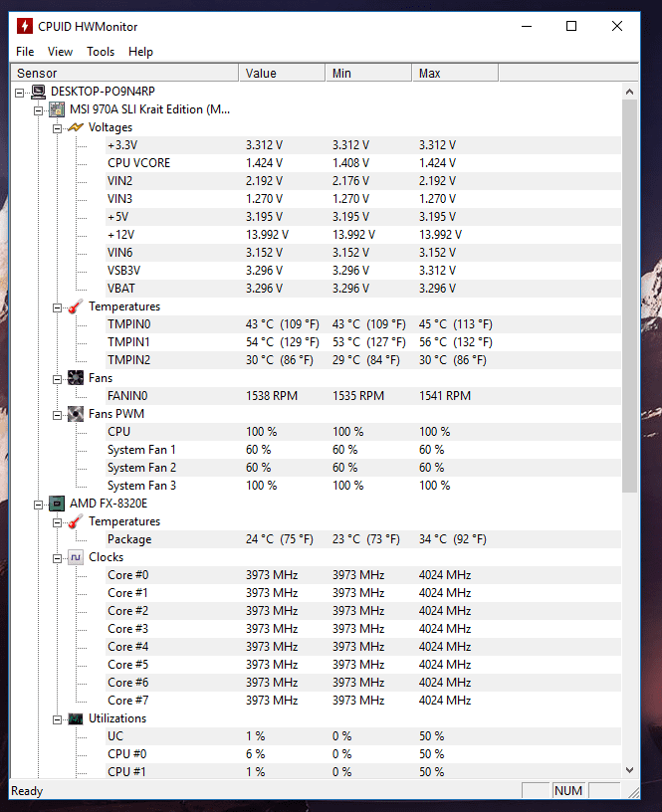Viewport: 662px width, 812px height.
Task: Select the VSB3V row
Action: tap(363, 271)
